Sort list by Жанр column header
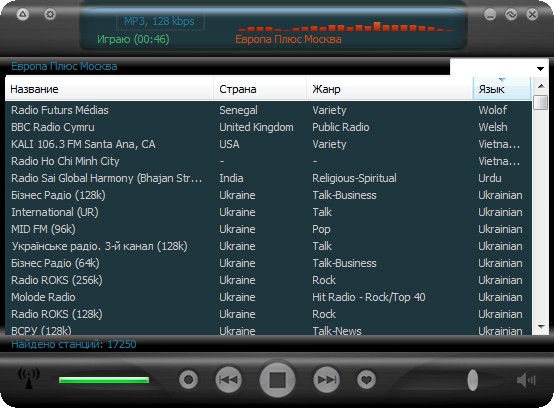 (x=390, y=89)
